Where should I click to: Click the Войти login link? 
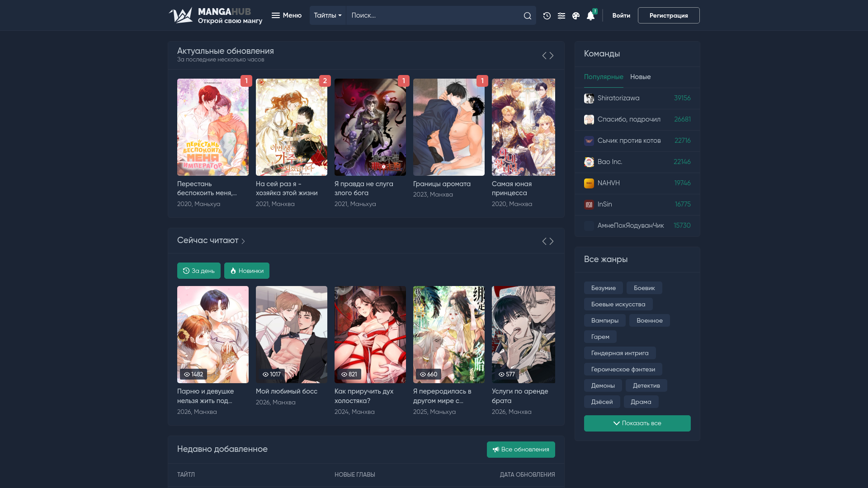click(x=621, y=15)
